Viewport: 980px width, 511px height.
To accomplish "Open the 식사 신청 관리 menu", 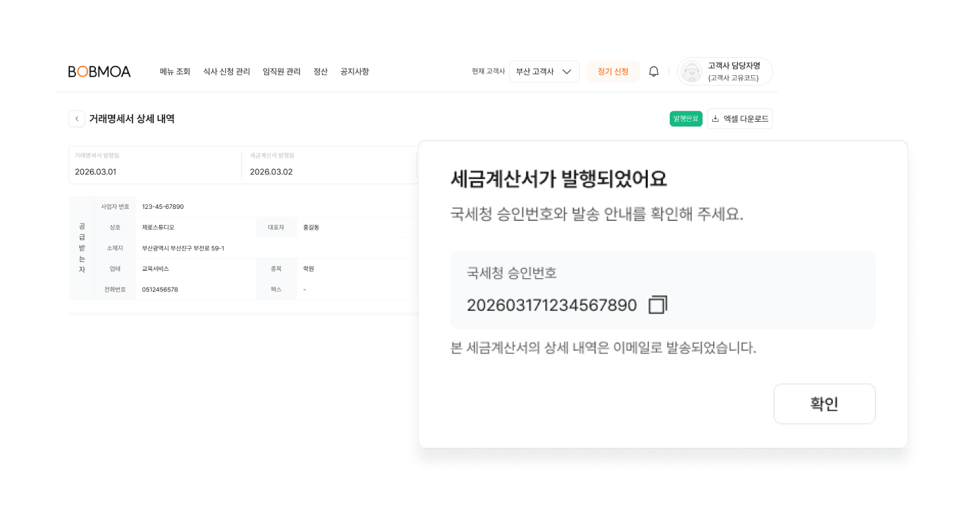I will (226, 72).
